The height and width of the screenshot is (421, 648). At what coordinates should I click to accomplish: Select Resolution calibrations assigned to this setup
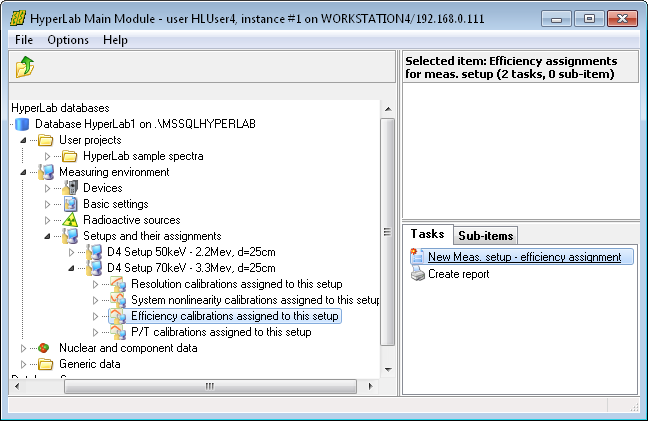236,284
